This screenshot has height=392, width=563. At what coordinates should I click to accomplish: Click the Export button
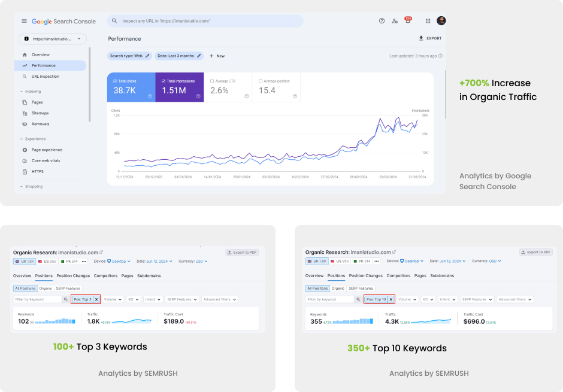click(430, 38)
